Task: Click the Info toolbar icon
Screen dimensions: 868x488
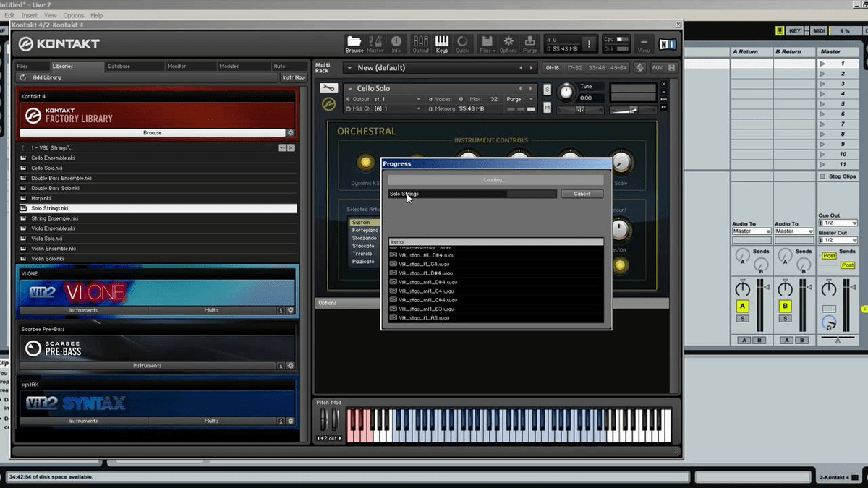Action: point(396,43)
